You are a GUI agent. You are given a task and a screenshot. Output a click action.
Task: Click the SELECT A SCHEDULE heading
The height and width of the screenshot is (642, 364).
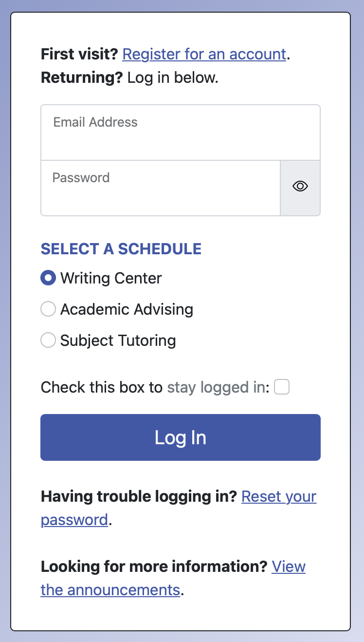pyautogui.click(x=121, y=249)
